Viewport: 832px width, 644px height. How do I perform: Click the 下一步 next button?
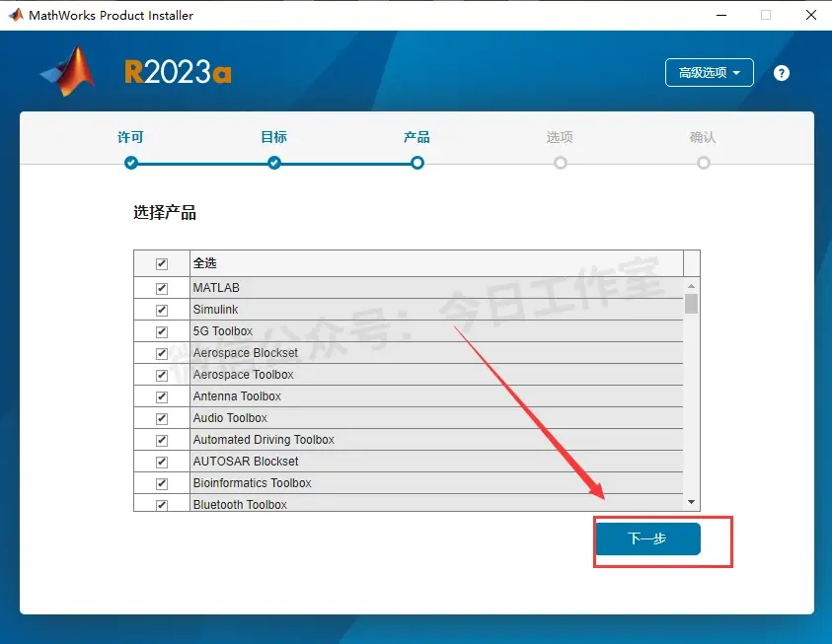647,538
